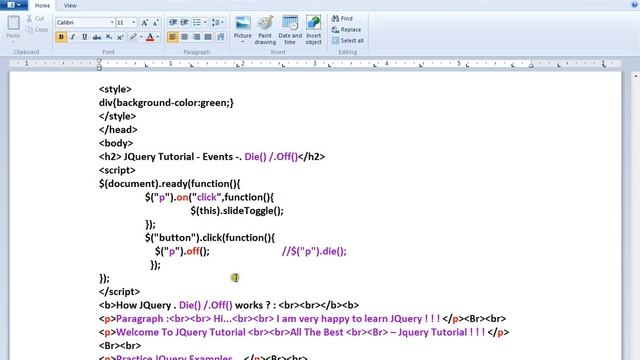Click the vertical scrollbar up arrow
The height and width of the screenshot is (360, 640).
click(x=636, y=76)
